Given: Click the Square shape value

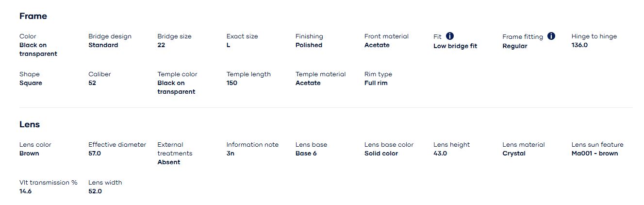Looking at the screenshot, I should (x=31, y=83).
